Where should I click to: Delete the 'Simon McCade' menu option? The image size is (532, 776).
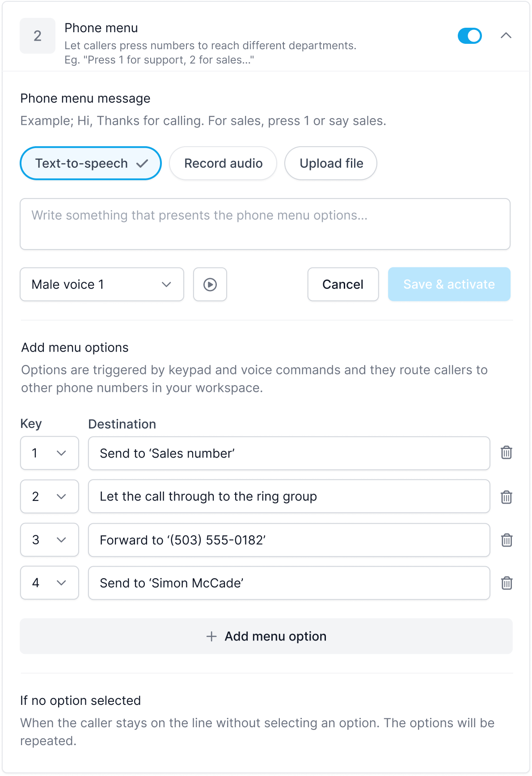pyautogui.click(x=506, y=583)
